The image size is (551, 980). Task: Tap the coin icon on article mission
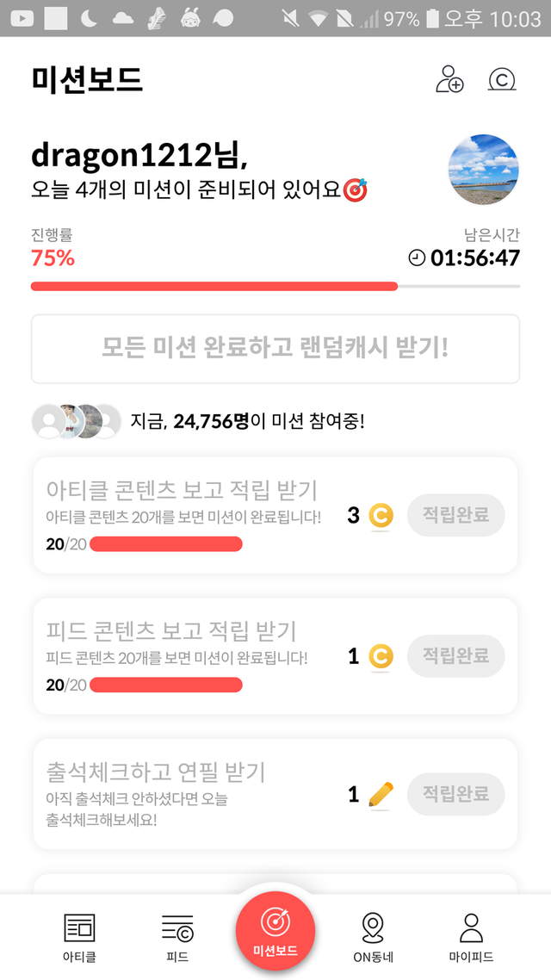pyautogui.click(x=381, y=516)
